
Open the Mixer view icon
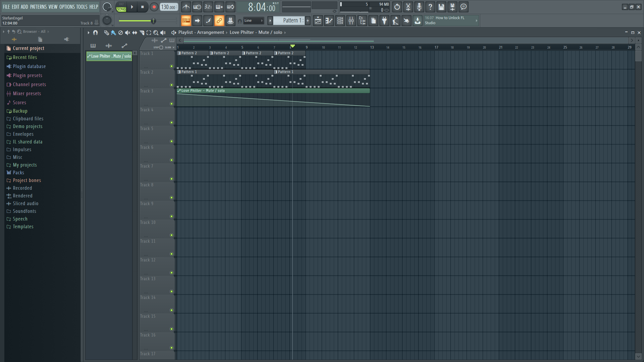(351, 21)
